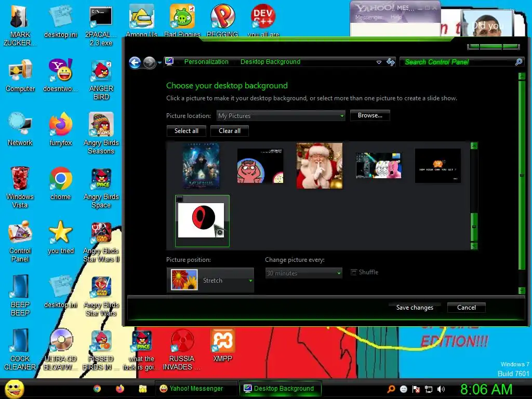Screen dimensions: 532x399
Task: Expand the address bar history dropdown
Action: point(379,62)
